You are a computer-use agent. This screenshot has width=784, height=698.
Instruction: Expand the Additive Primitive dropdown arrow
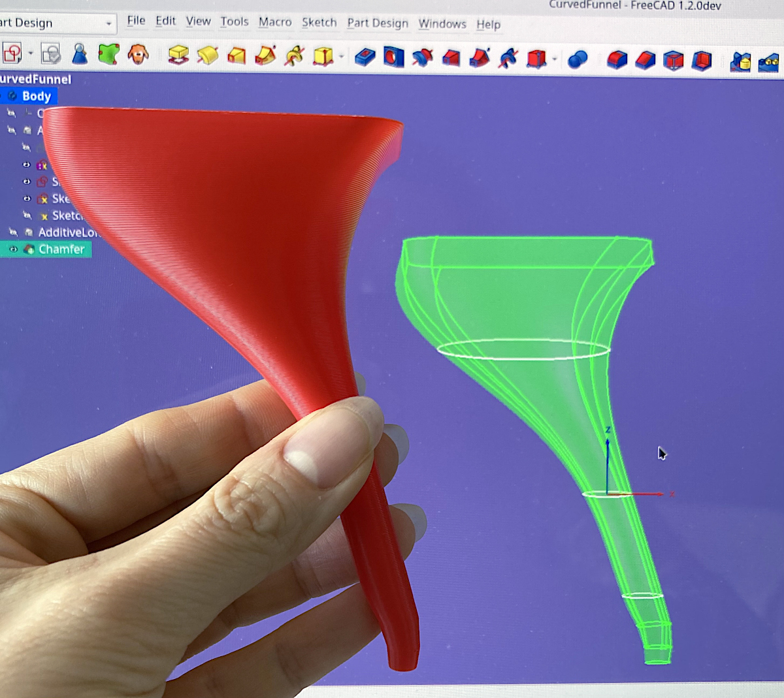click(x=341, y=57)
